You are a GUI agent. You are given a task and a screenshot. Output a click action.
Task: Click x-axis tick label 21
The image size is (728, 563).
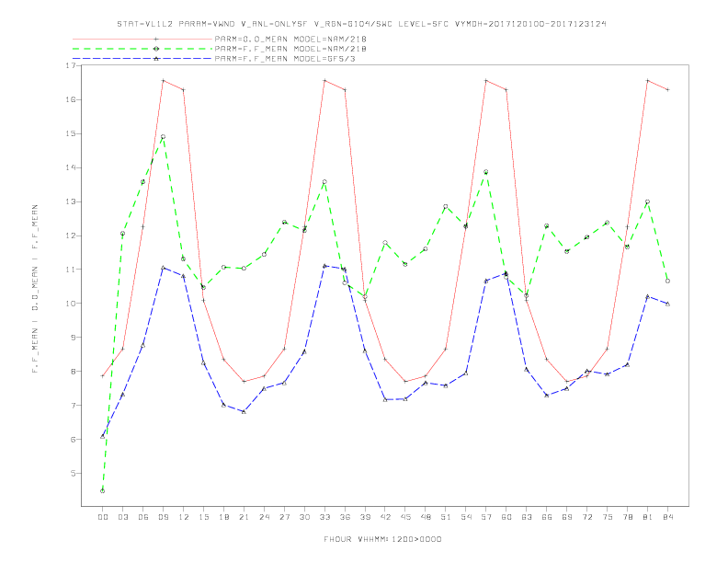pos(244,517)
